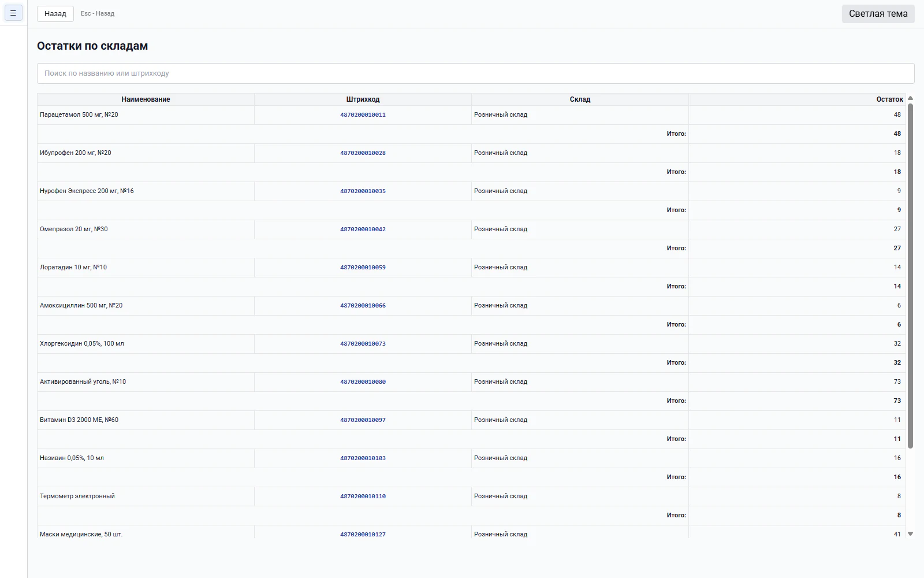Open barcode 4870200010110 link
Screen dimensions: 924x578
tap(363, 497)
